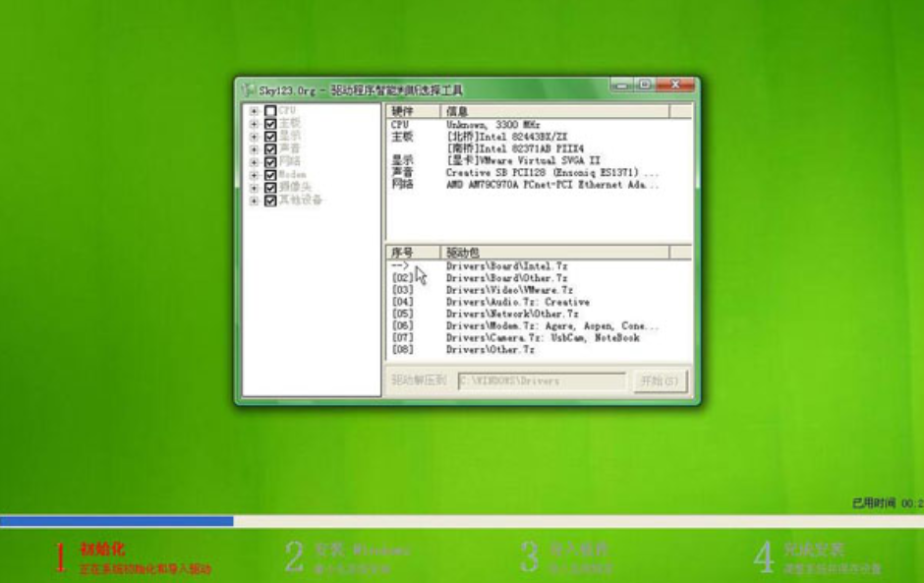Expand the 网络 tree node
This screenshot has height=583, width=924.
pyautogui.click(x=255, y=162)
